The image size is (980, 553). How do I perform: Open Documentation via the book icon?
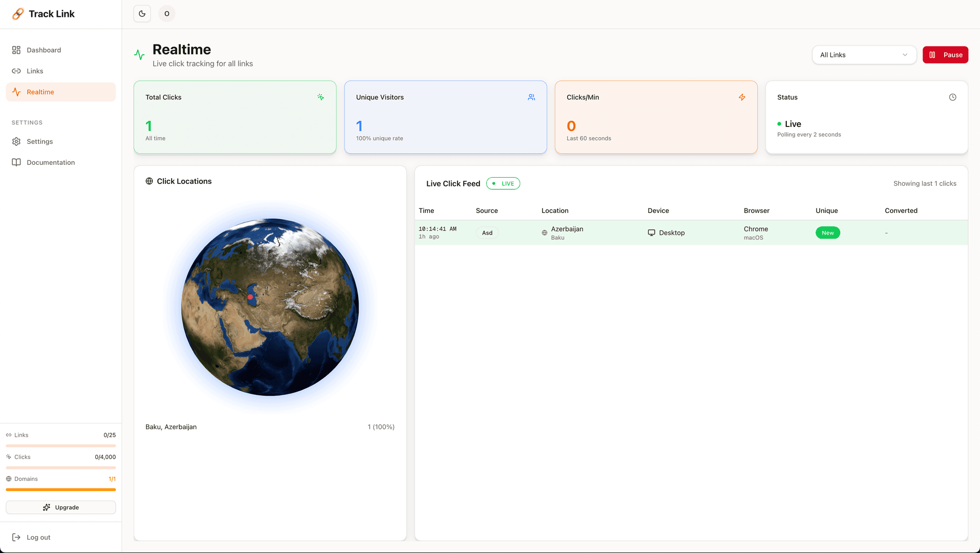pyautogui.click(x=17, y=162)
